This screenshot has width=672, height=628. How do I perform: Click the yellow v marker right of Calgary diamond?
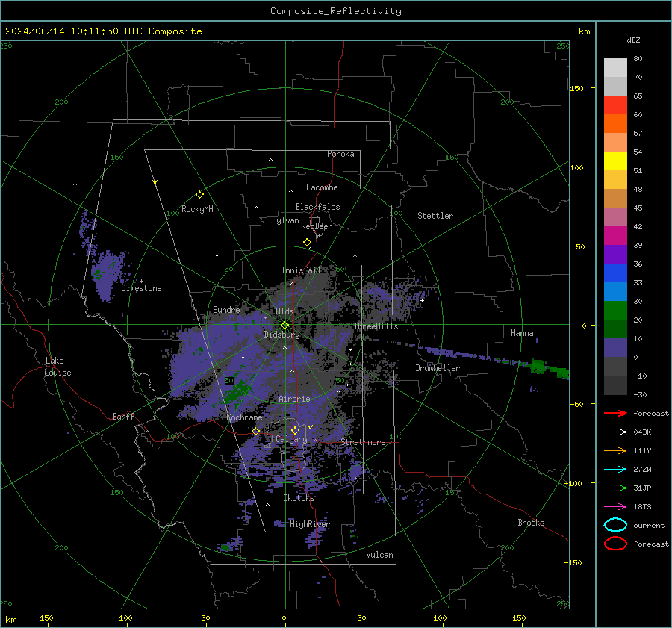[x=310, y=427]
